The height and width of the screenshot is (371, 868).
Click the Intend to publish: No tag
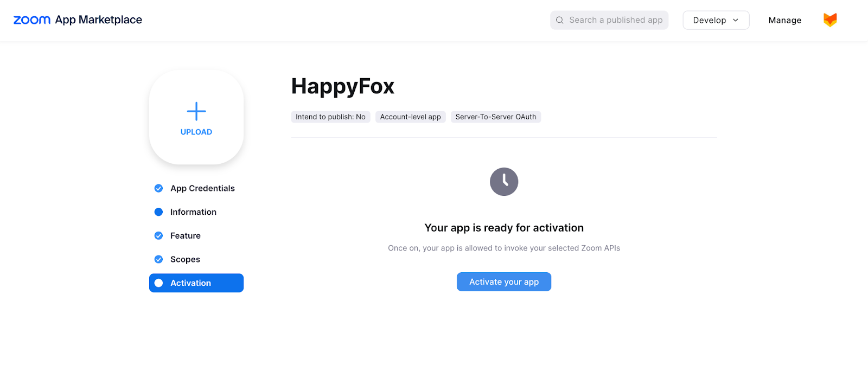(x=331, y=117)
